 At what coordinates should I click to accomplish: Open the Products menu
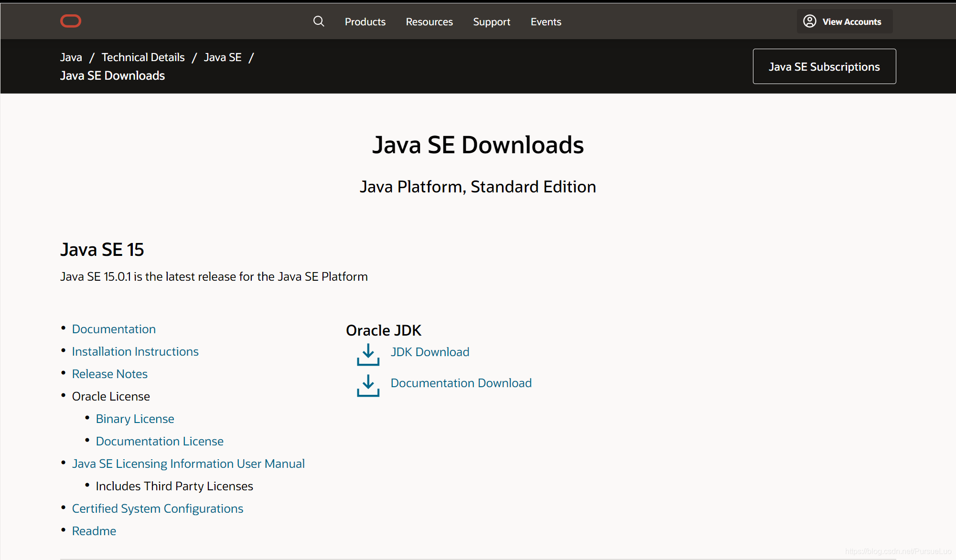pyautogui.click(x=365, y=22)
